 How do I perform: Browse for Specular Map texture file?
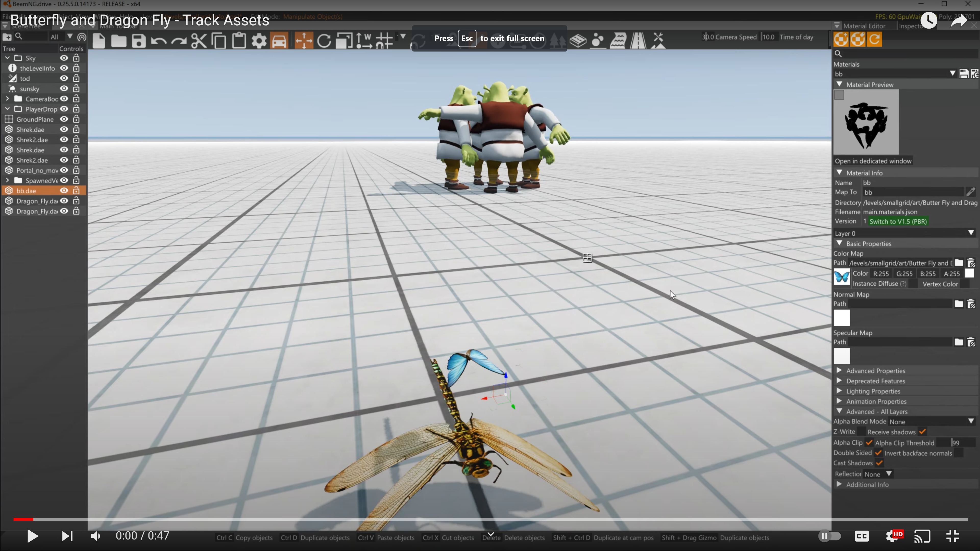(959, 342)
